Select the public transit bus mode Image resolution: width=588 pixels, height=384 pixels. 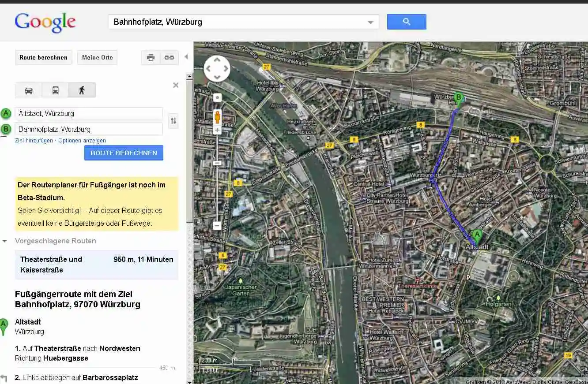pyautogui.click(x=56, y=90)
